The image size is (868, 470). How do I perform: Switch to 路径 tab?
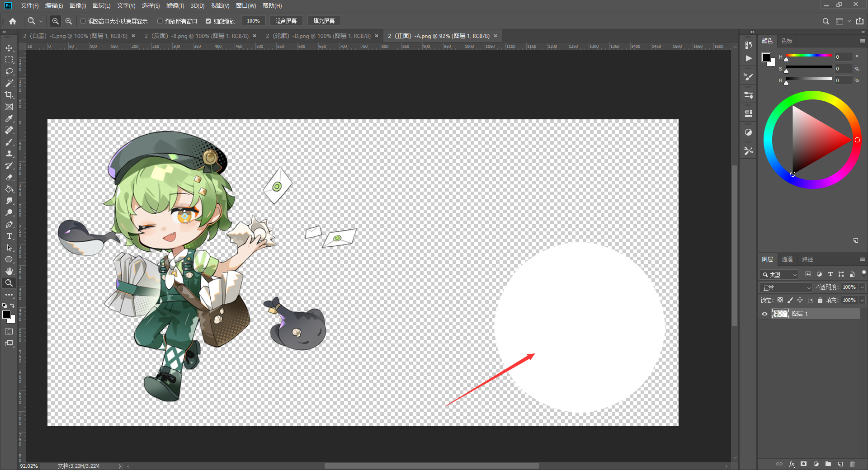(x=807, y=259)
